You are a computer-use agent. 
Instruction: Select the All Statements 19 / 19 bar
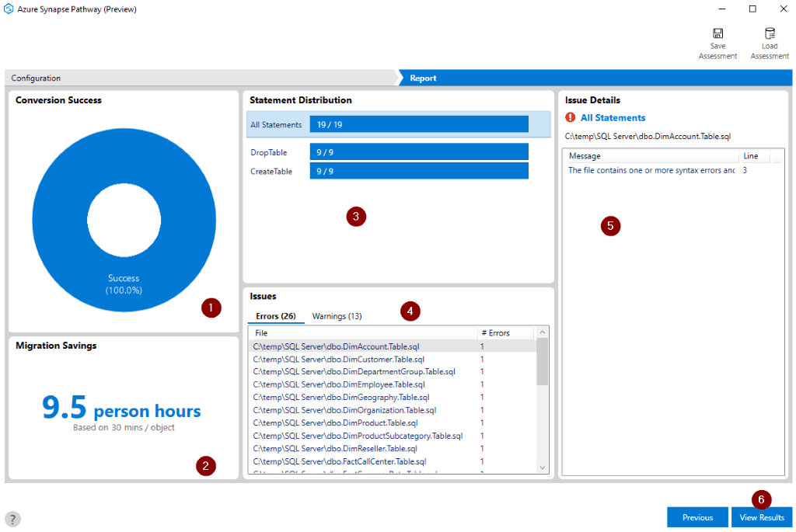[419, 124]
